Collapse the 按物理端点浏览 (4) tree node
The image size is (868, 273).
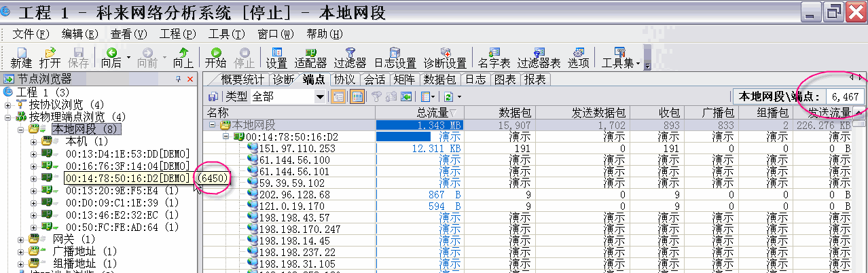click(x=7, y=117)
